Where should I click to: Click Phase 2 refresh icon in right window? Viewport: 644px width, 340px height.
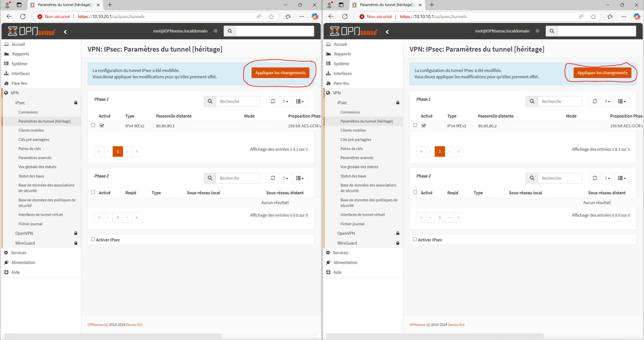point(595,178)
